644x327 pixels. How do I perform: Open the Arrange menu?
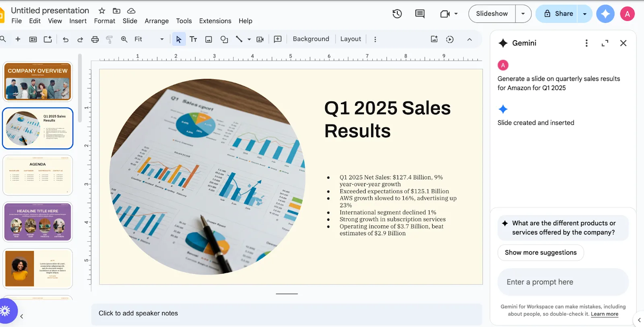pyautogui.click(x=157, y=21)
